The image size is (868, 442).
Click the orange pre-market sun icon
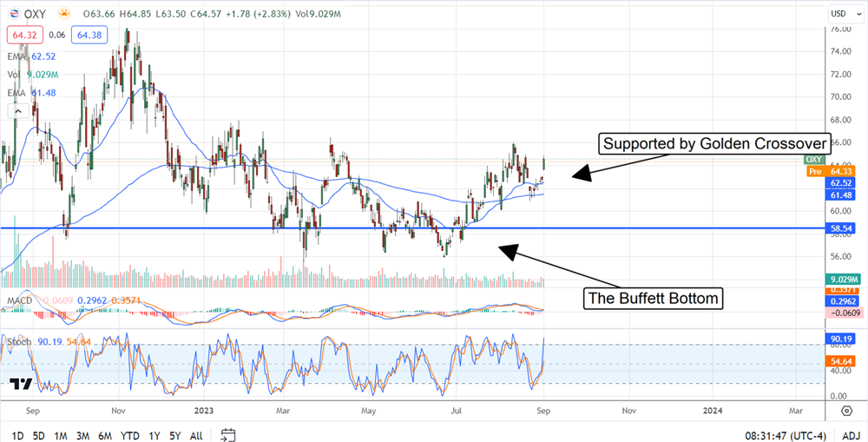click(x=63, y=14)
